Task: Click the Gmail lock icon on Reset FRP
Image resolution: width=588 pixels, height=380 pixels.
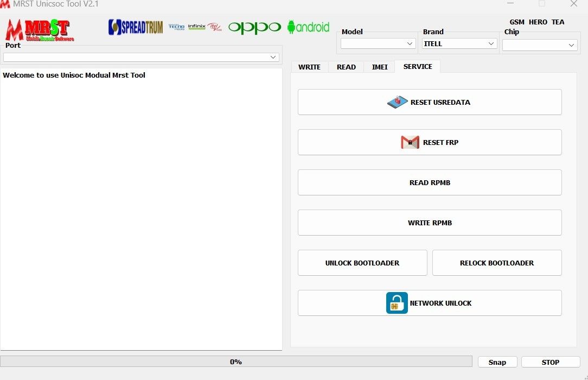Action: [410, 142]
